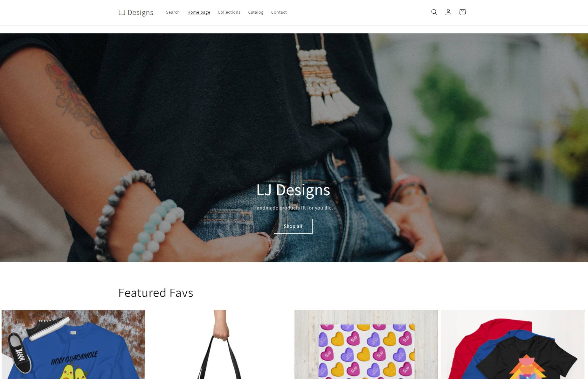
Task: Open the Catalog menu link
Action: point(256,12)
